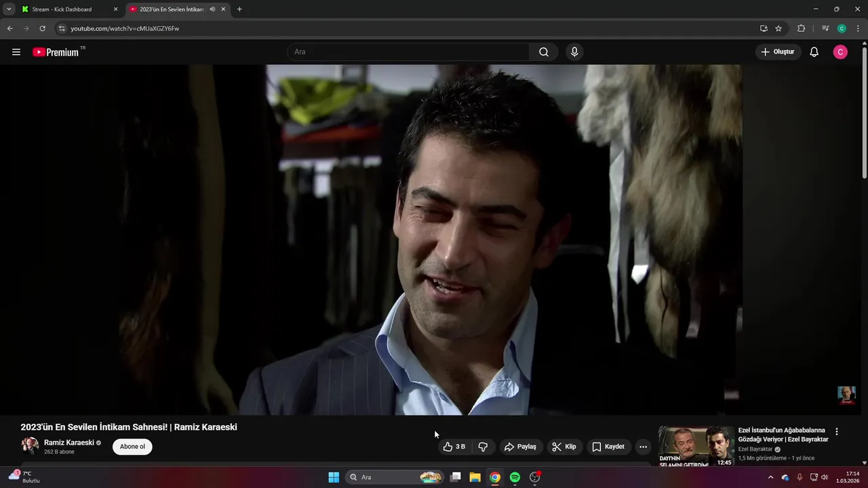Viewport: 868px width, 488px height.
Task: Open recommended Ezel video thumbnail
Action: [x=696, y=446]
